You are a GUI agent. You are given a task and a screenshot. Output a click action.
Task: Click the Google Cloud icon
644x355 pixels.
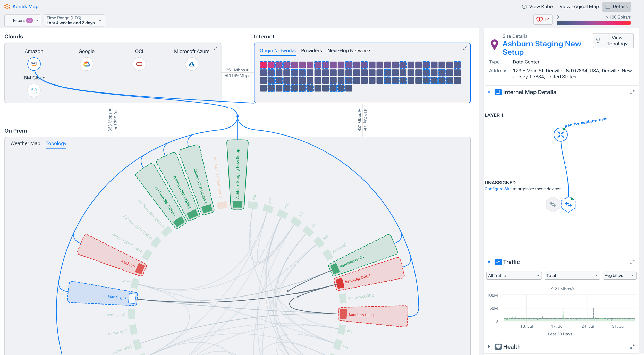tap(87, 64)
